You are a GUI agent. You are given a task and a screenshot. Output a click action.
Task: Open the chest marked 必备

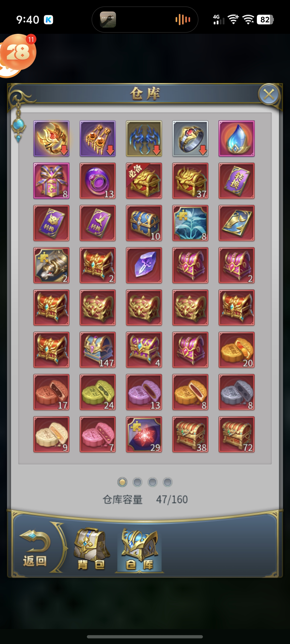(x=144, y=181)
